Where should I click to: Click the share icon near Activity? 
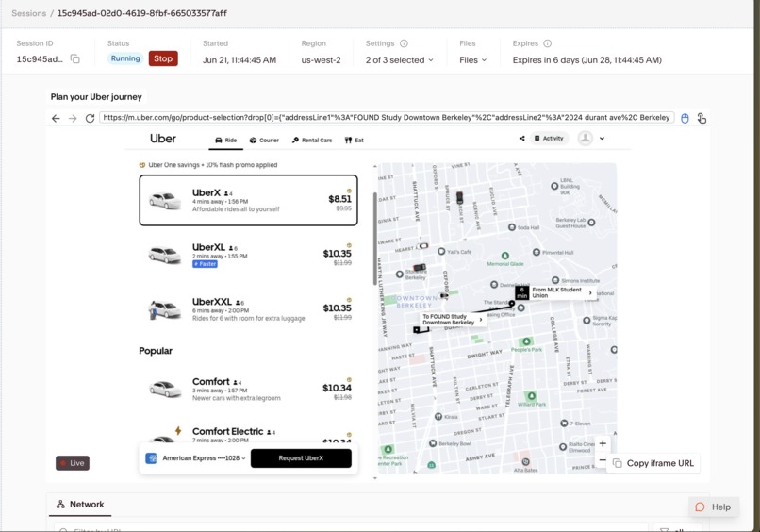point(522,139)
